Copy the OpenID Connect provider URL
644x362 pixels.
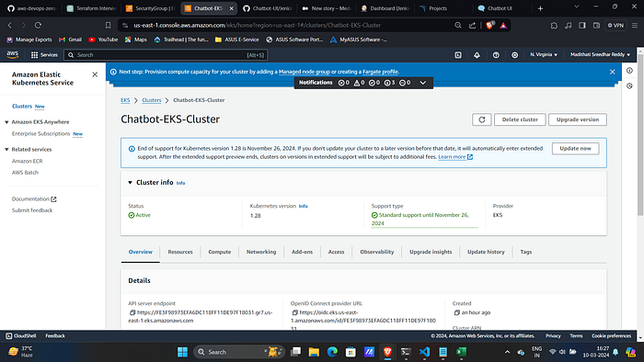point(295,312)
